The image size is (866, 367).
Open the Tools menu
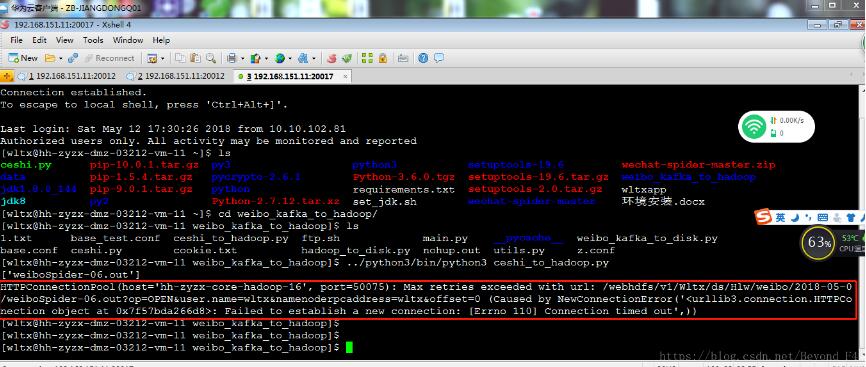point(93,40)
